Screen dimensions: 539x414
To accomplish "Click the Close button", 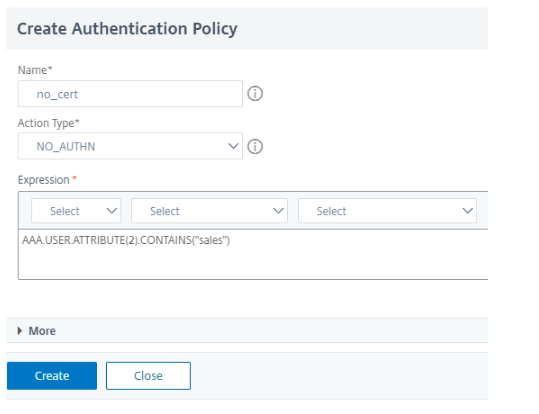I will [148, 376].
